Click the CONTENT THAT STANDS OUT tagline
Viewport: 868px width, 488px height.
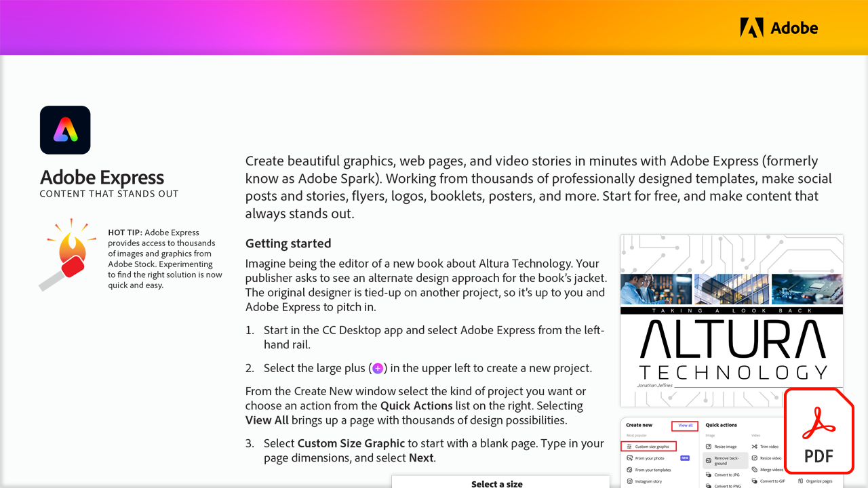click(109, 194)
